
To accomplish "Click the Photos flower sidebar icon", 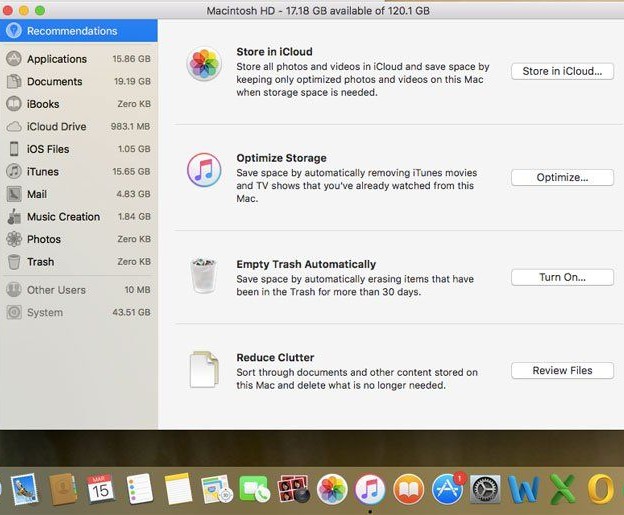I will [14, 239].
